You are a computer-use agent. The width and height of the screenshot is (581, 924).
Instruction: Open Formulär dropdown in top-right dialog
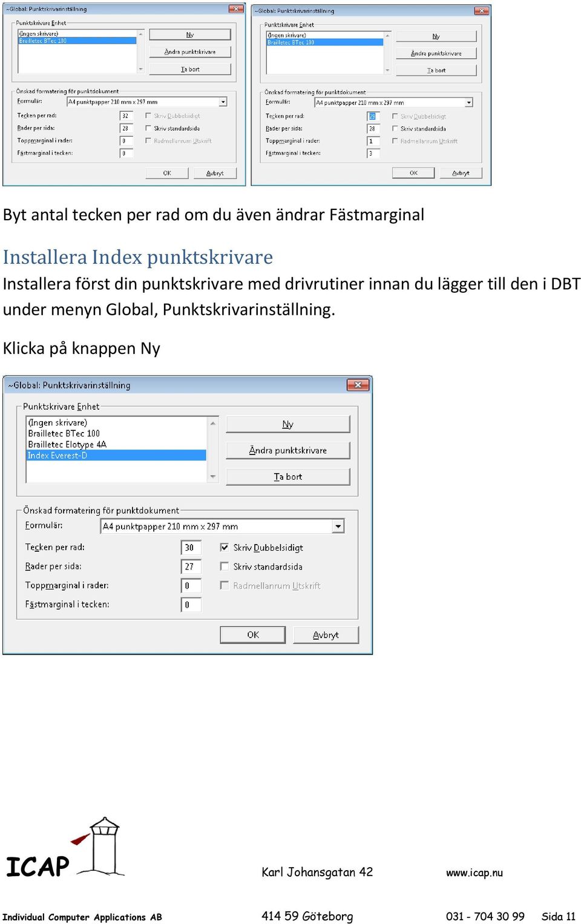point(469,103)
